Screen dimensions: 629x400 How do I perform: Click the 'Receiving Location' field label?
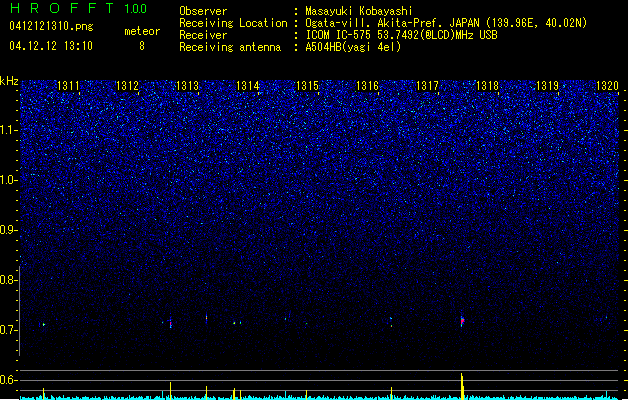(233, 23)
